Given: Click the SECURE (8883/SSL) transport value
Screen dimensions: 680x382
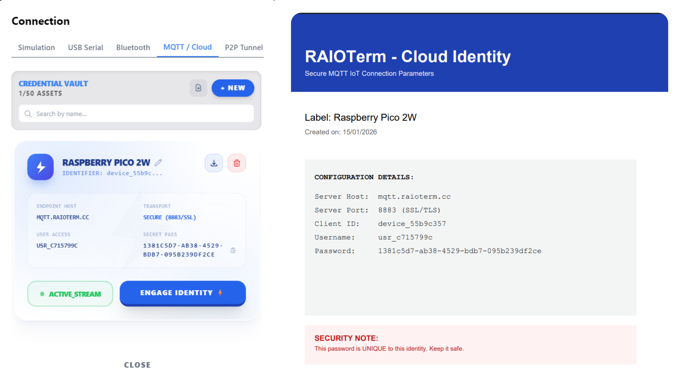Looking at the screenshot, I should 170,217.
